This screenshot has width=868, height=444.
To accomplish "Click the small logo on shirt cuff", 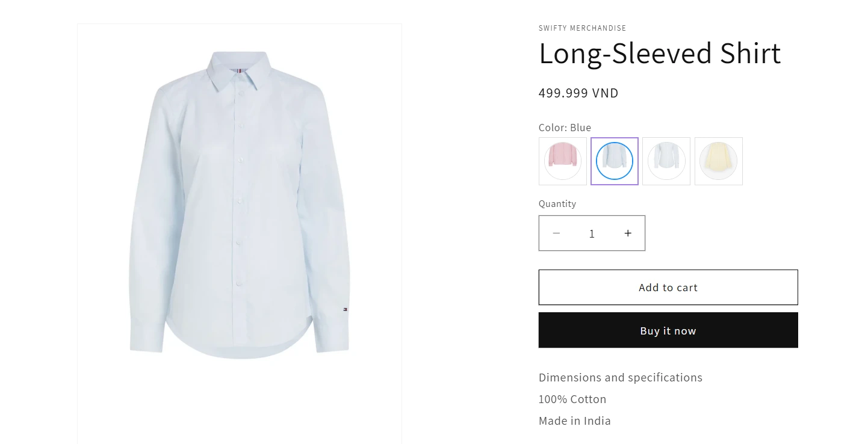I will tap(346, 310).
